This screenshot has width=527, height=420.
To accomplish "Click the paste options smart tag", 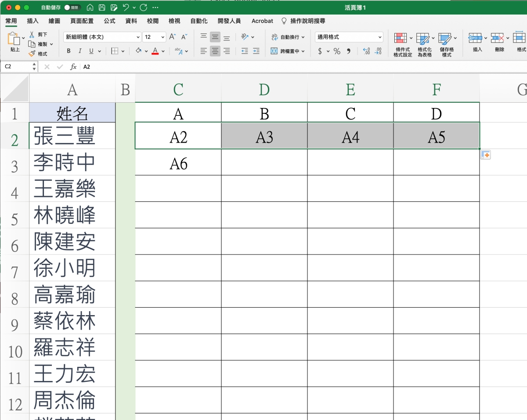I will tap(485, 154).
